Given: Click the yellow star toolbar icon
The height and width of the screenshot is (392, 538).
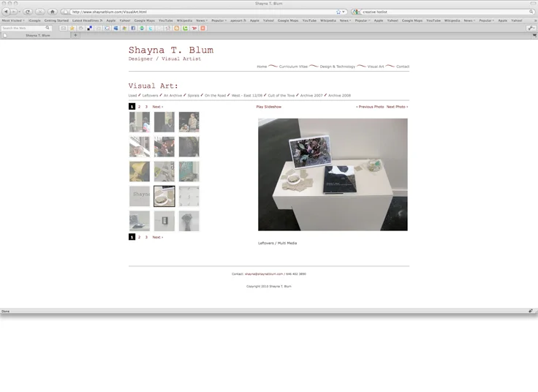Looking at the screenshot, I should coord(72,28).
